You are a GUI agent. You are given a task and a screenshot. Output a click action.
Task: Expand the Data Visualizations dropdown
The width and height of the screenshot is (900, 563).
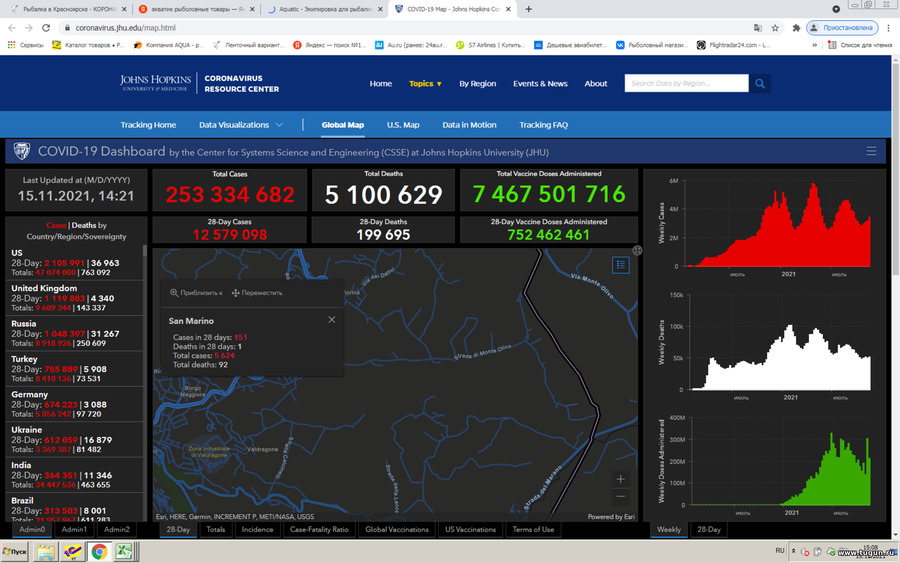240,125
